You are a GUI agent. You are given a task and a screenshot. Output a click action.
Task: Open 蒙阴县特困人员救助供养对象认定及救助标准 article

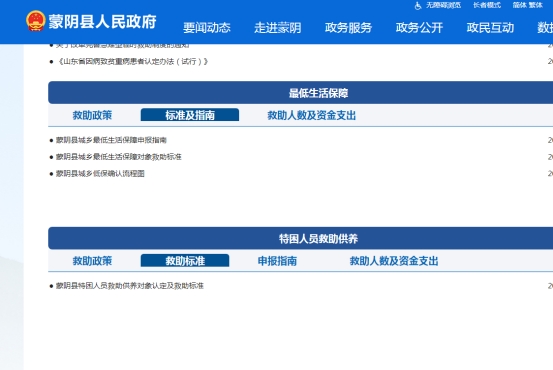click(x=130, y=286)
